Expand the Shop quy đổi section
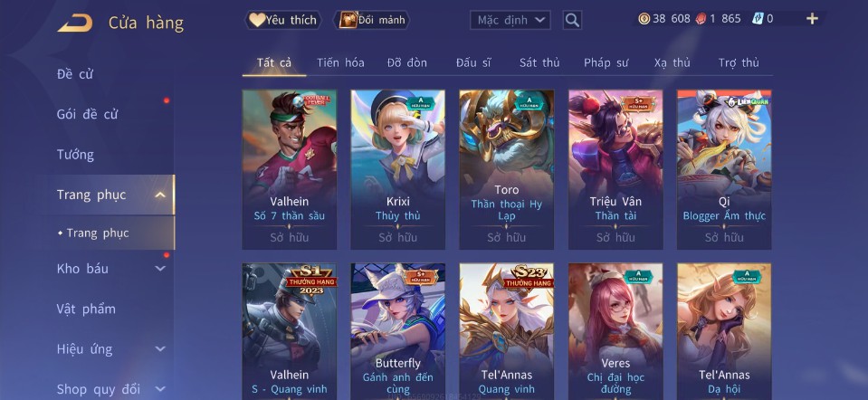This screenshot has height=400, width=868. tap(160, 389)
